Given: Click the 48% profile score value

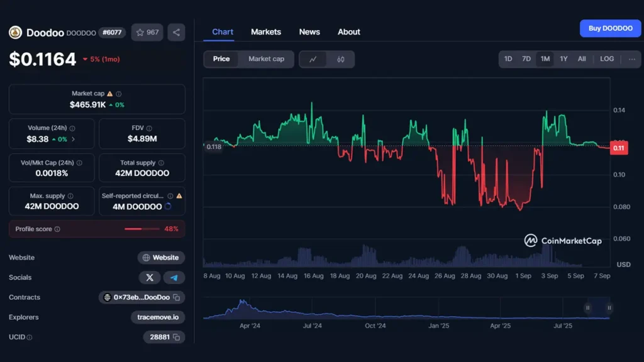Looking at the screenshot, I should tap(171, 229).
